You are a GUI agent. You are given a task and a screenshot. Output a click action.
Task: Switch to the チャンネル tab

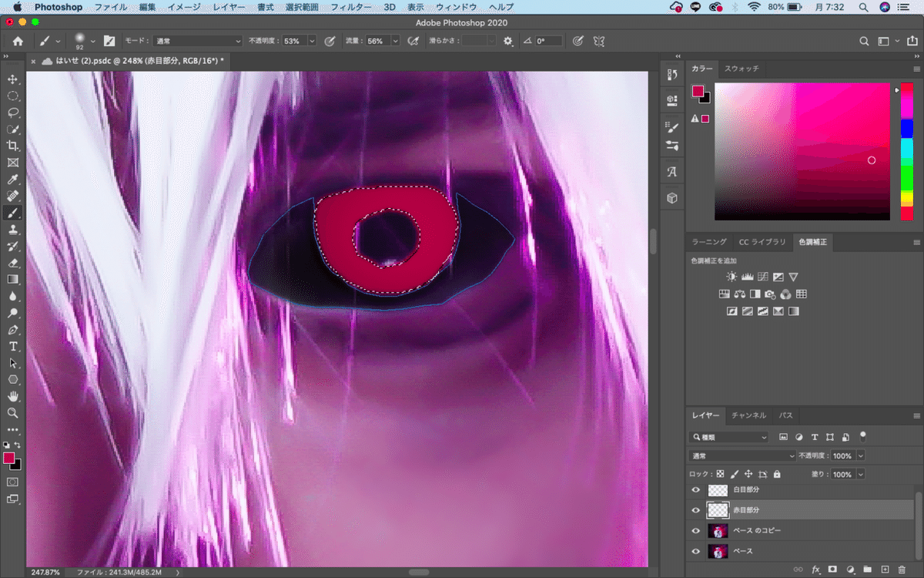click(x=748, y=415)
